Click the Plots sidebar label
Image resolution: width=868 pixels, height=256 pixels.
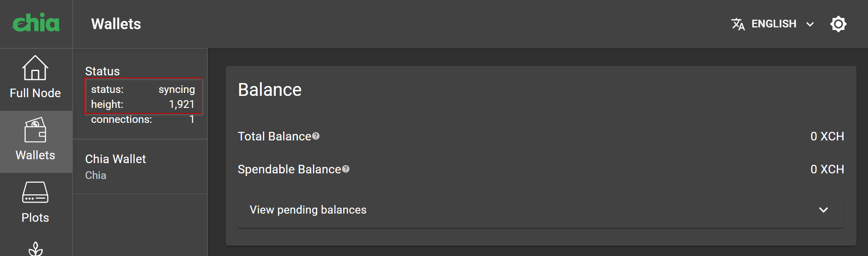click(35, 217)
